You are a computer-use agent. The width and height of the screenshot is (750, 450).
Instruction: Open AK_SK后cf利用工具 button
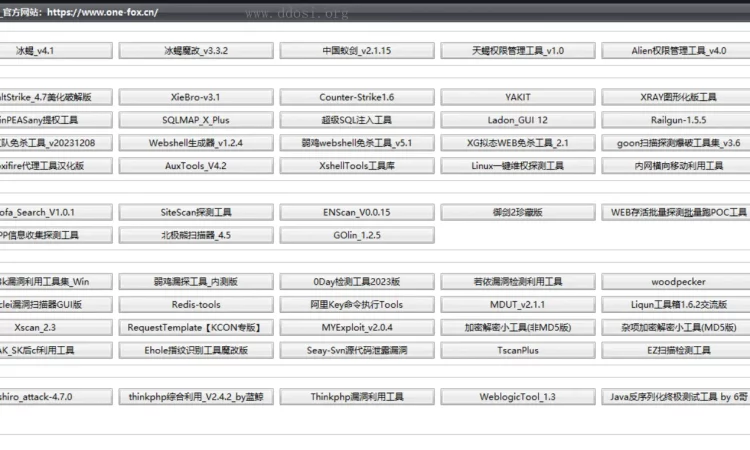[56, 351]
